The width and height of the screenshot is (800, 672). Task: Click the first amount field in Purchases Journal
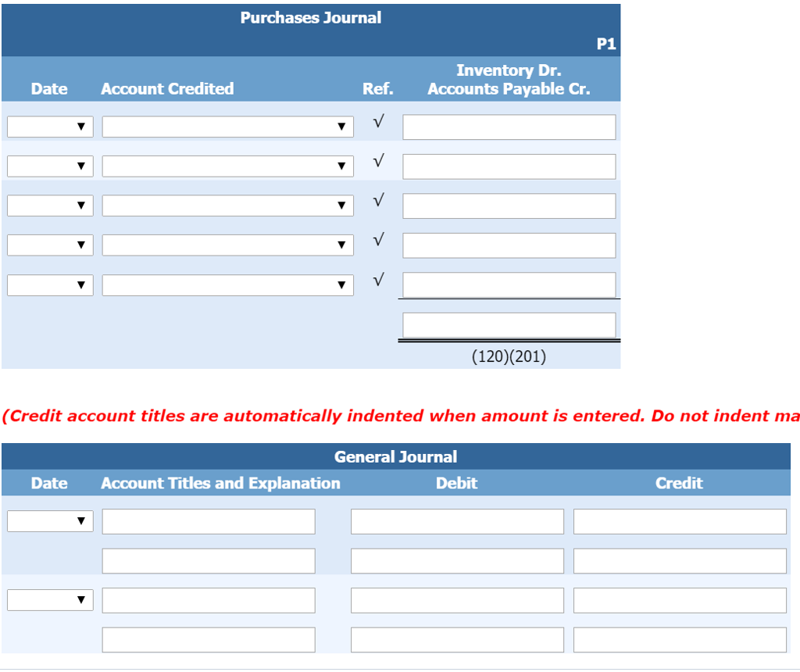[x=508, y=127]
